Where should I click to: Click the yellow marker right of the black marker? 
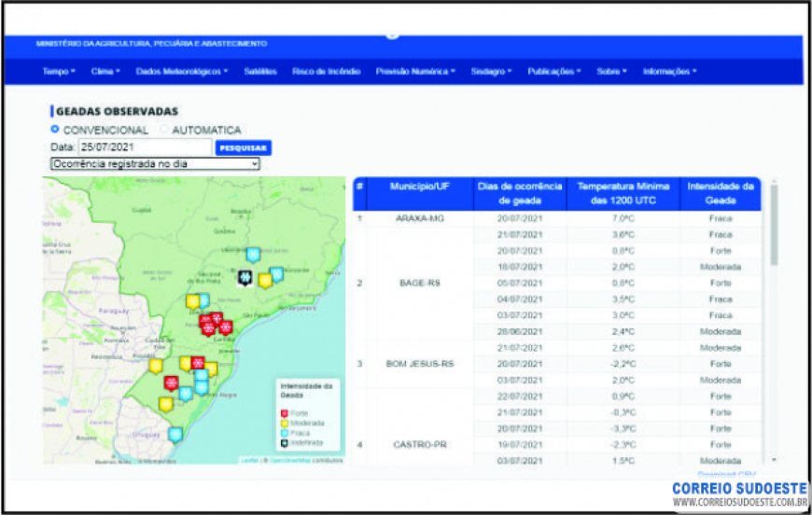pyautogui.click(x=265, y=281)
